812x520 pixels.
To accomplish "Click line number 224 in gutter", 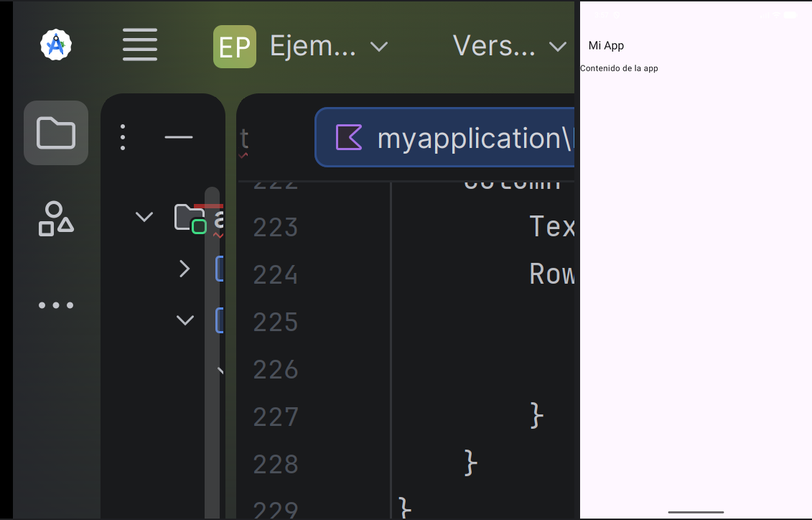I will pos(276,275).
